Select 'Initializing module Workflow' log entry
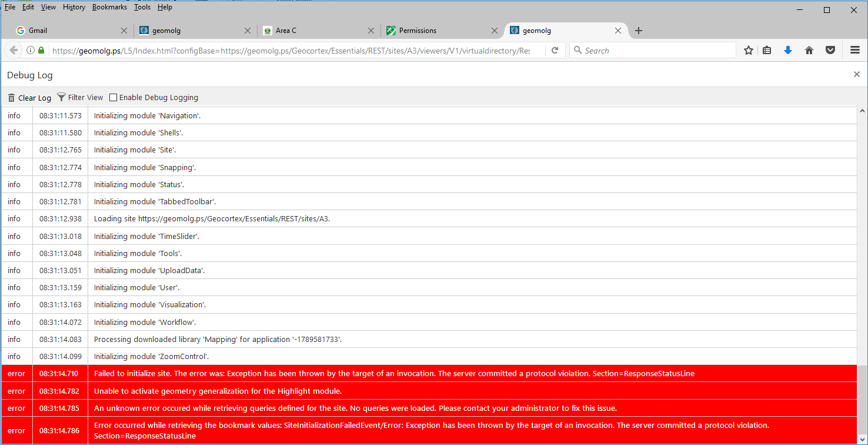 429,322
